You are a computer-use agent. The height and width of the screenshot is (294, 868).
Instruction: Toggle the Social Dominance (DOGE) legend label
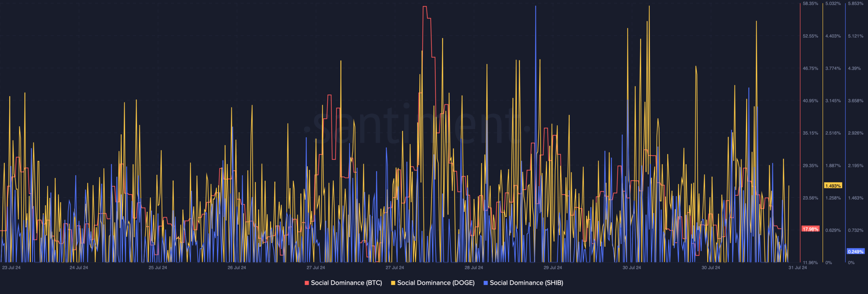tap(436, 283)
